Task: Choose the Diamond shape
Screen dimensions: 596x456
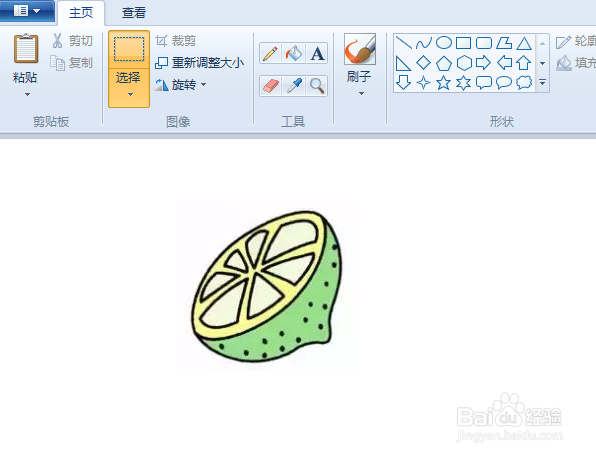Action: [x=423, y=62]
